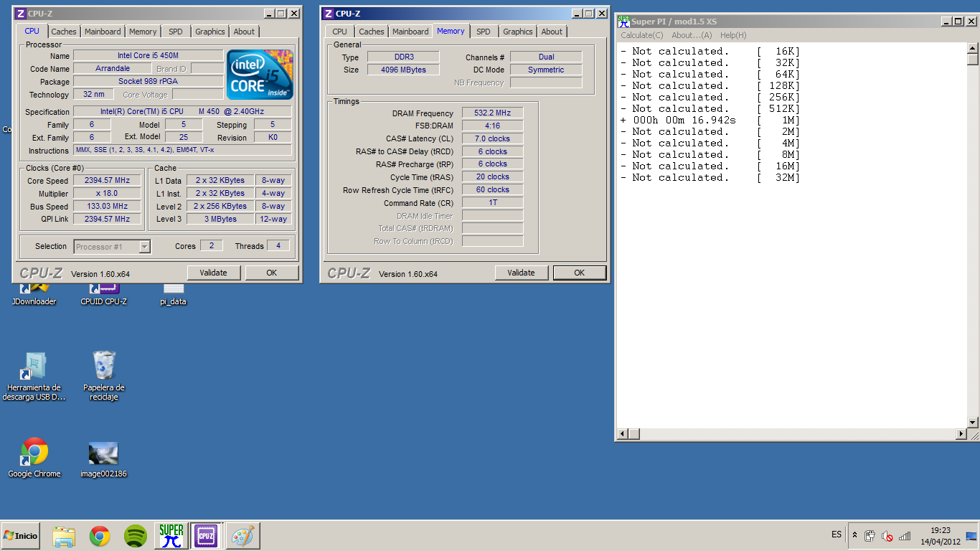Image resolution: width=980 pixels, height=551 pixels.
Task: Click the Package value Socket 989 rPGA
Action: tap(149, 82)
